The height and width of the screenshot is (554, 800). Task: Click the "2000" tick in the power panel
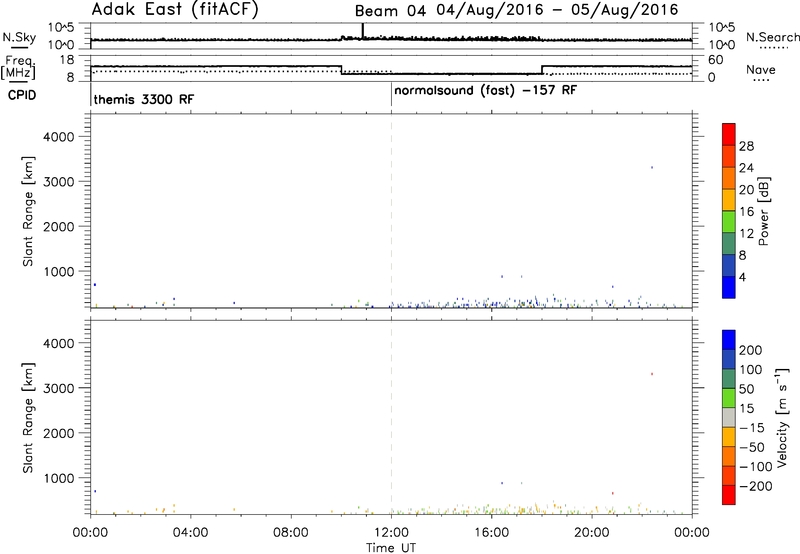click(x=58, y=226)
